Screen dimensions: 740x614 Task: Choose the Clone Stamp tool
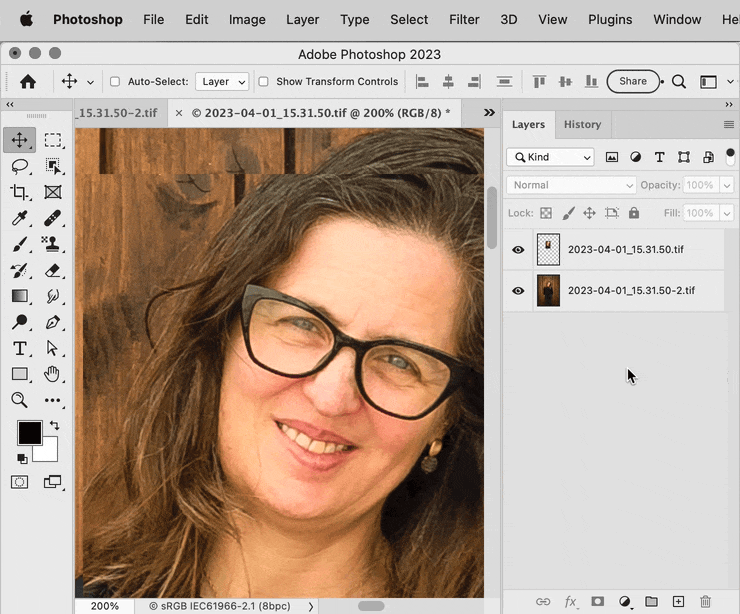pyautogui.click(x=51, y=244)
